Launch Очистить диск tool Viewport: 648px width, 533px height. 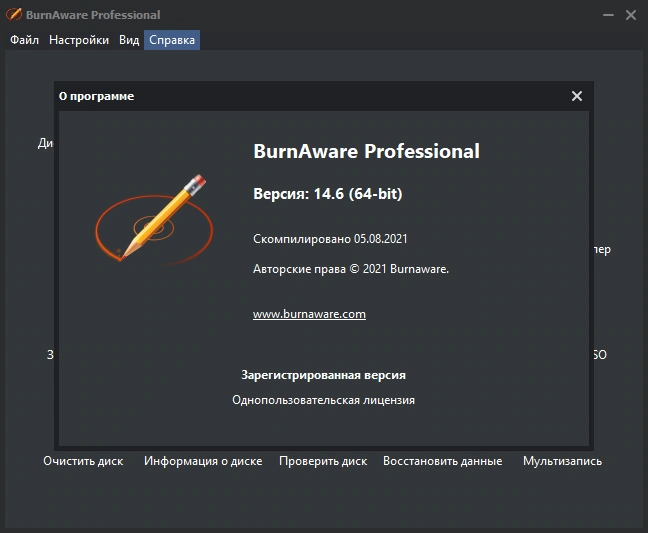tap(83, 461)
